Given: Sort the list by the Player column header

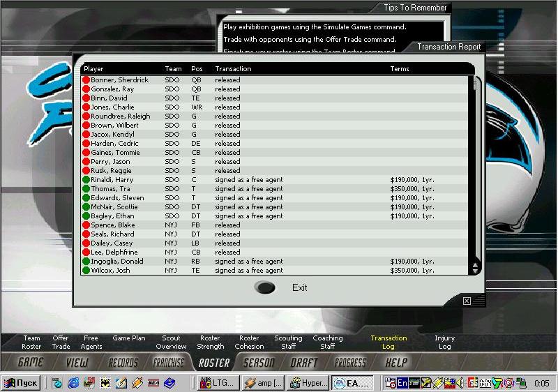Looking at the screenshot, I should click(x=93, y=69).
